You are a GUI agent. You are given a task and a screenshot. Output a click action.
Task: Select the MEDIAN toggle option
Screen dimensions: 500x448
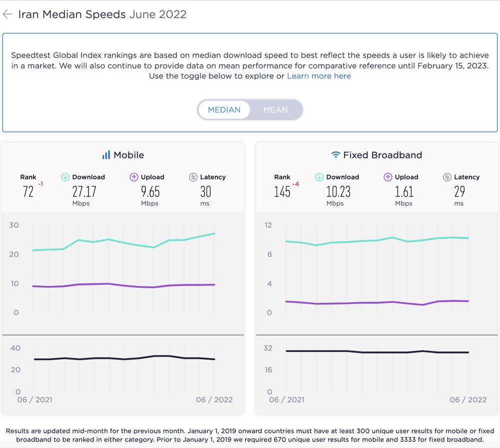tap(224, 110)
